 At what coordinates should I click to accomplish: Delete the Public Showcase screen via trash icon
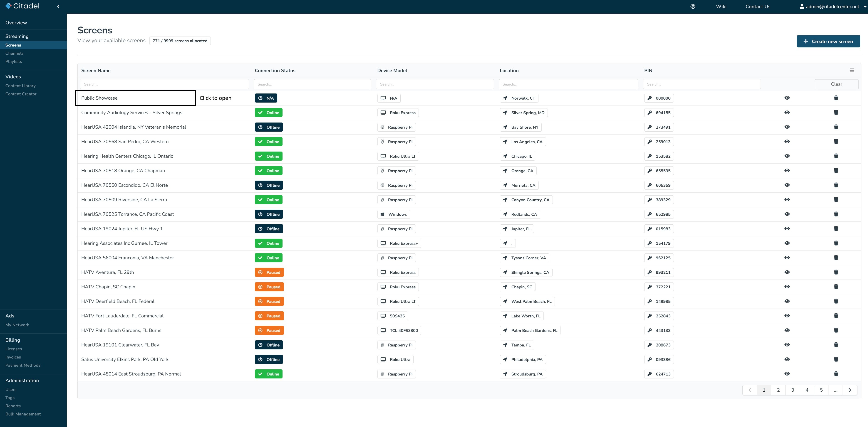(836, 98)
